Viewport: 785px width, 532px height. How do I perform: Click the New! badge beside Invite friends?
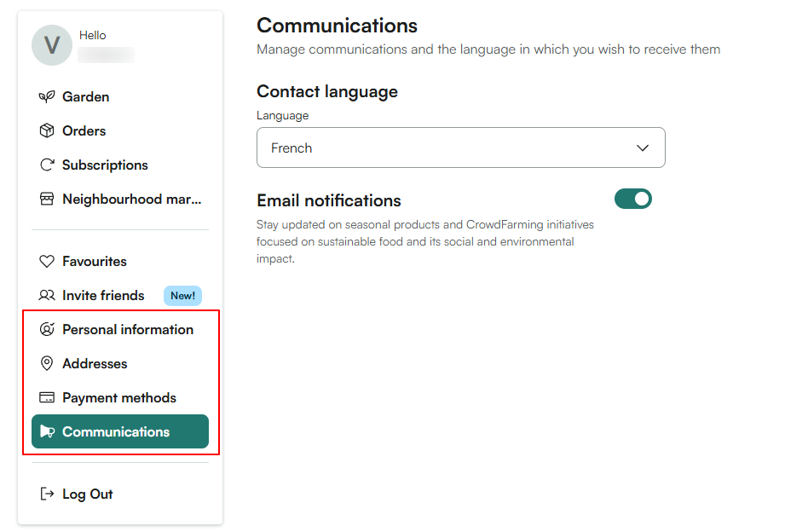tap(182, 296)
